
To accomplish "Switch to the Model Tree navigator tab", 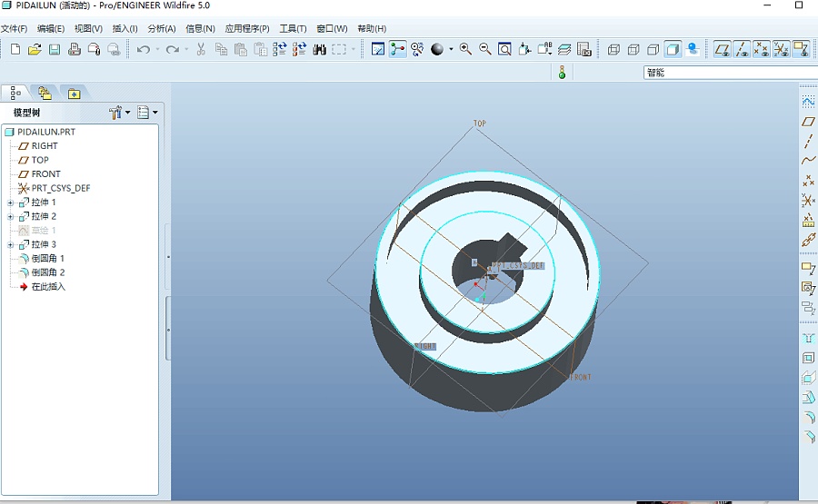I will 15,93.
